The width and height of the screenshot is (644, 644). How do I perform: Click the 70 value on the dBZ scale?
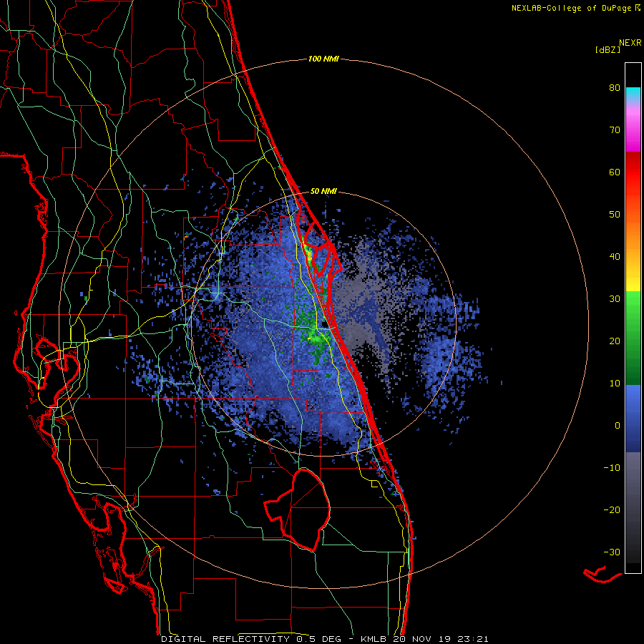pyautogui.click(x=615, y=130)
